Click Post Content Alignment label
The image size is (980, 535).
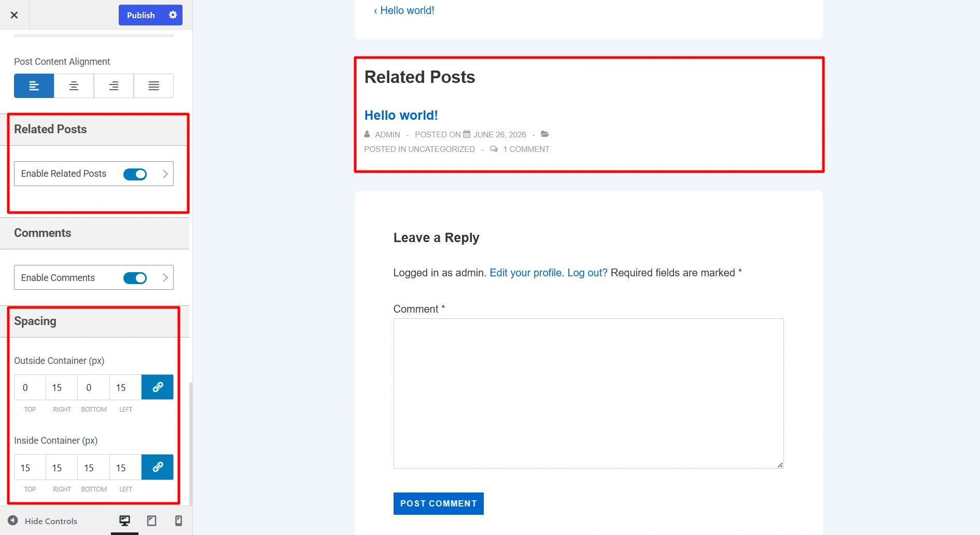(62, 62)
